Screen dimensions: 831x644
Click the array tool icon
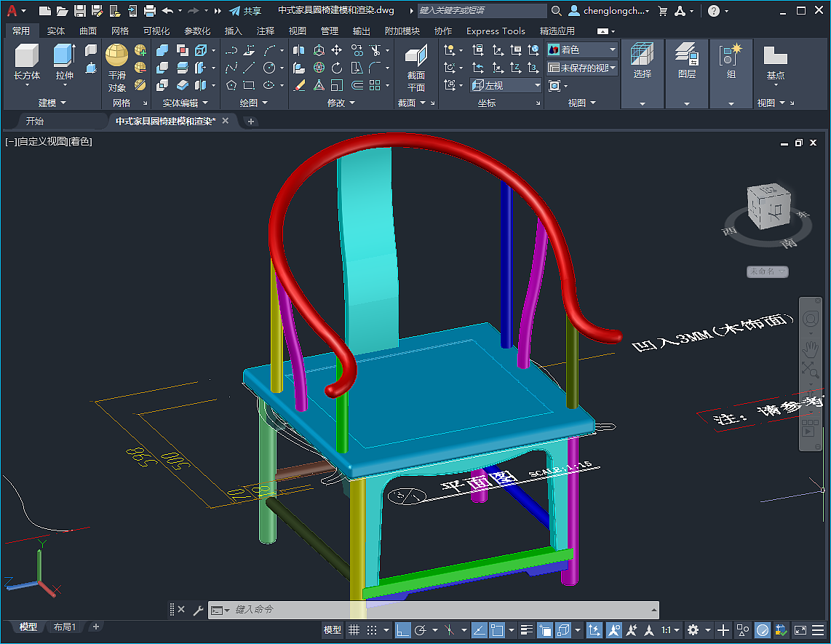(375, 85)
